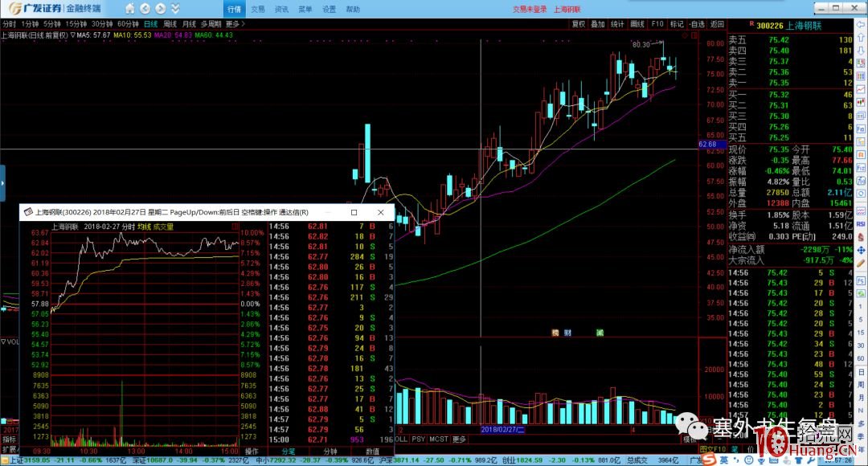Open the 菜单 menu
Image resolution: width=868 pixels, height=466 pixels.
pyautogui.click(x=305, y=9)
